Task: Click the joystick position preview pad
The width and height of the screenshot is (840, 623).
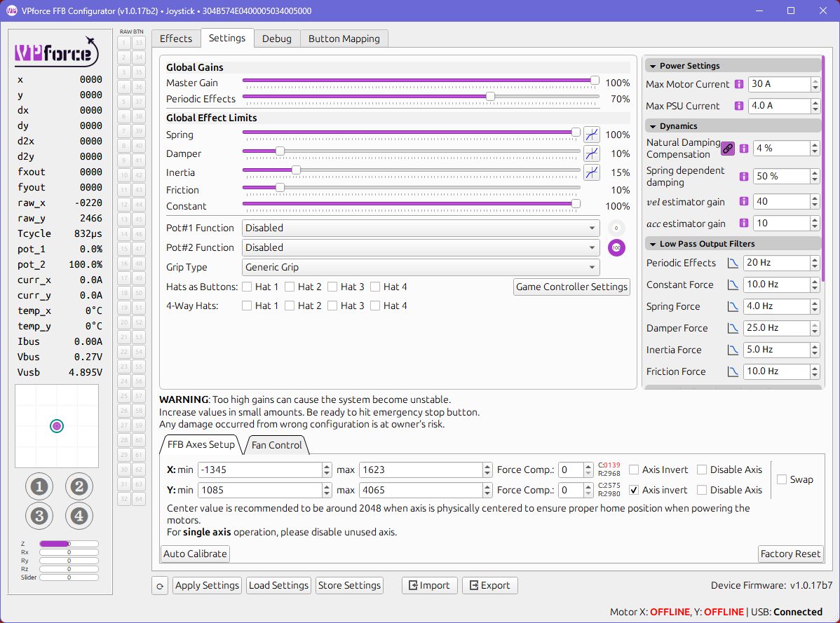Action: tap(57, 426)
